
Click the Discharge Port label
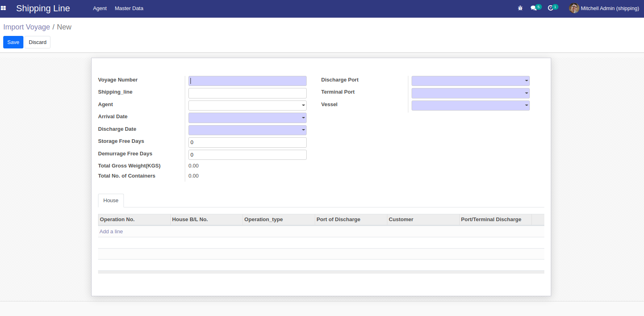[x=340, y=80]
